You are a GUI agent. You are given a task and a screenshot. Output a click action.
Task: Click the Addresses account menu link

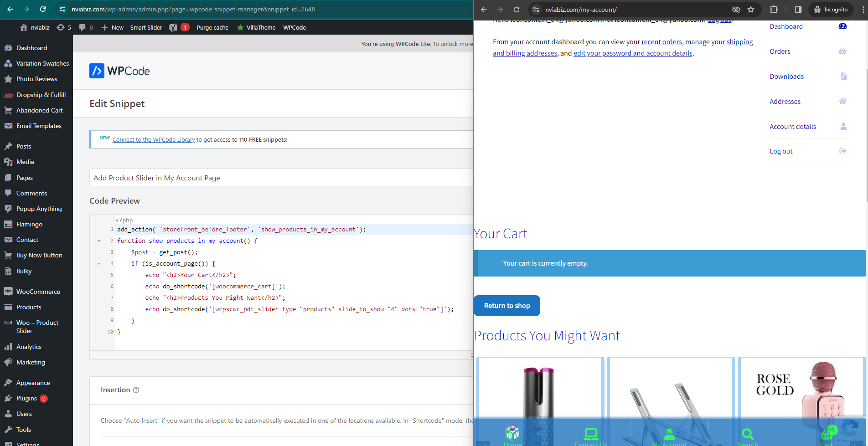pos(785,102)
